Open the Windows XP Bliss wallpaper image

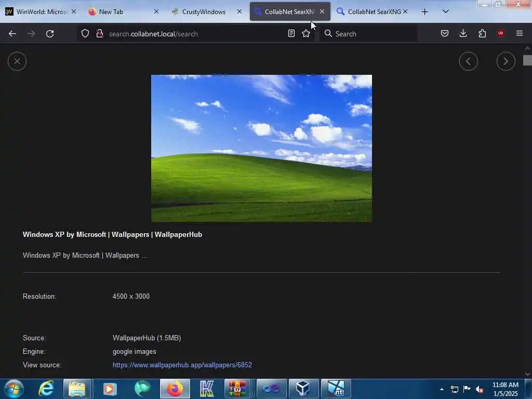tap(261, 148)
